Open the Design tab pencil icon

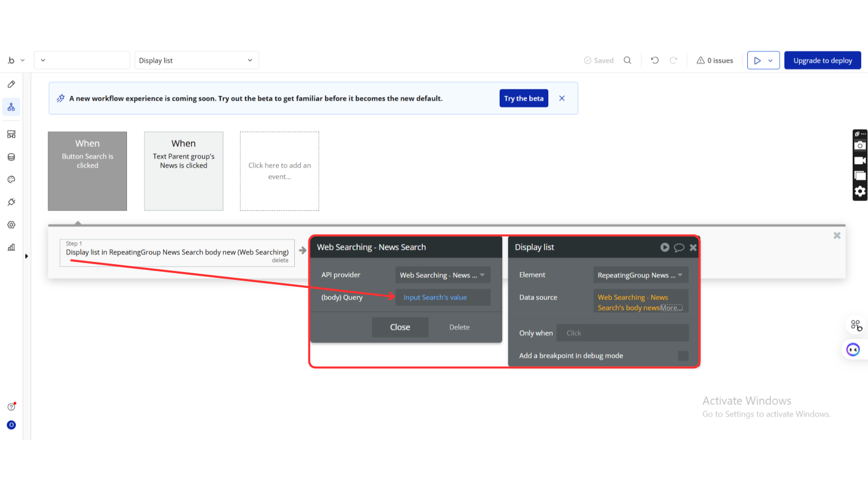pos(11,84)
